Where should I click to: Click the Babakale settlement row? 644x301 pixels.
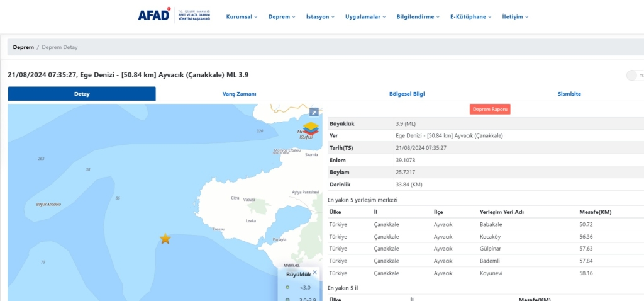tap(486, 225)
